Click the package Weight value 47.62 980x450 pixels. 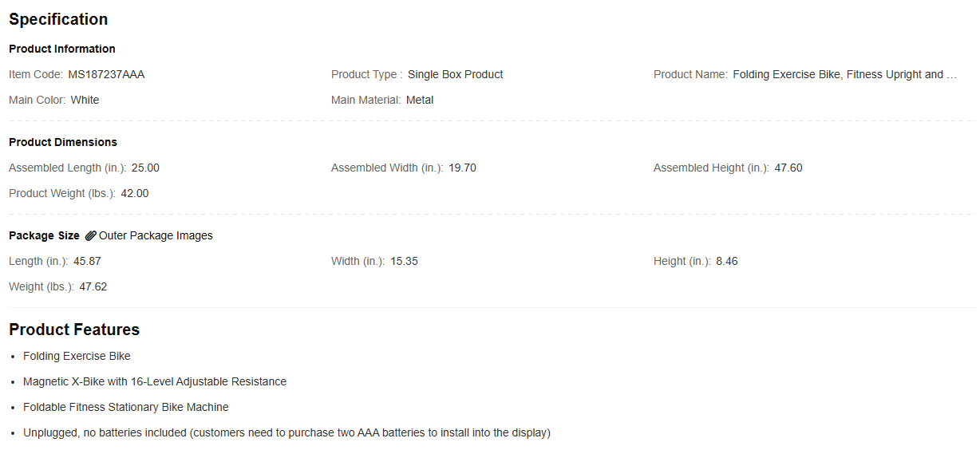click(93, 286)
